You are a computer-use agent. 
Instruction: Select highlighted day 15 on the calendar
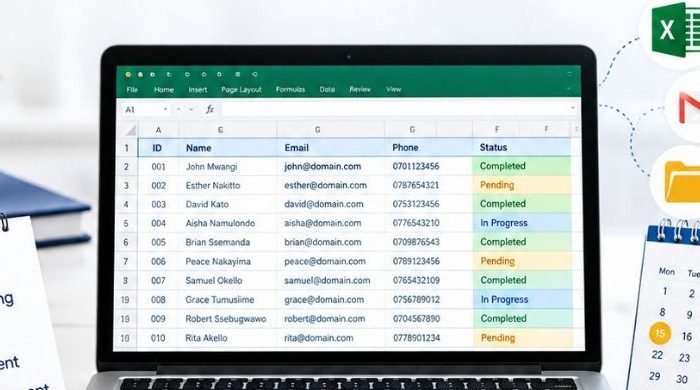[x=660, y=333]
